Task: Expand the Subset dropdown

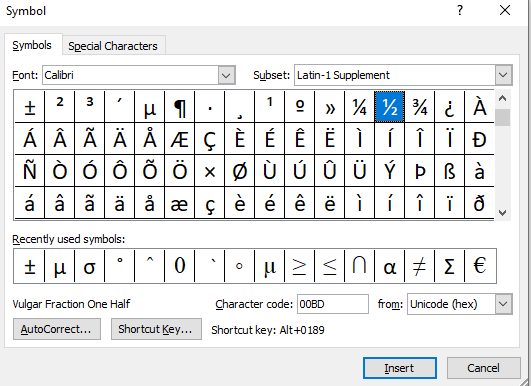Action: (x=503, y=75)
